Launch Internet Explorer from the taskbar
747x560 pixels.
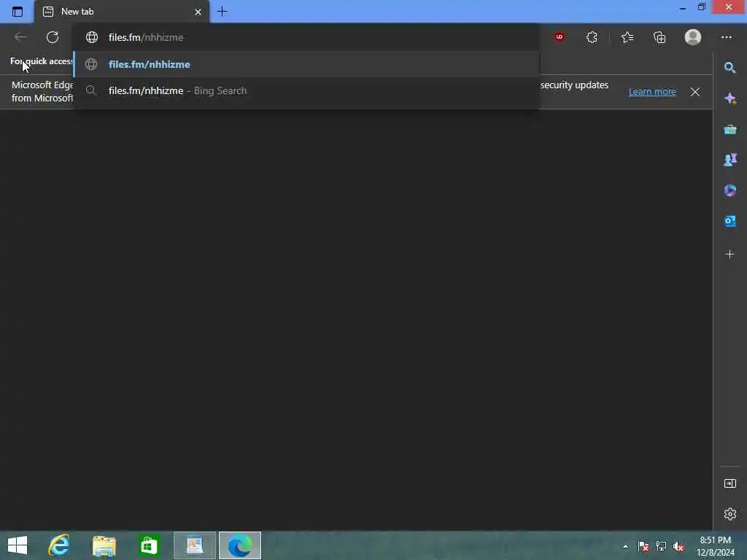59,545
